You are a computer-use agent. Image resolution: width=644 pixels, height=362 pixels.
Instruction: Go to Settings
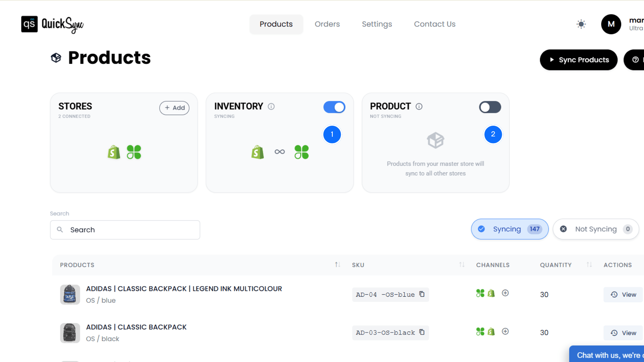click(x=377, y=24)
